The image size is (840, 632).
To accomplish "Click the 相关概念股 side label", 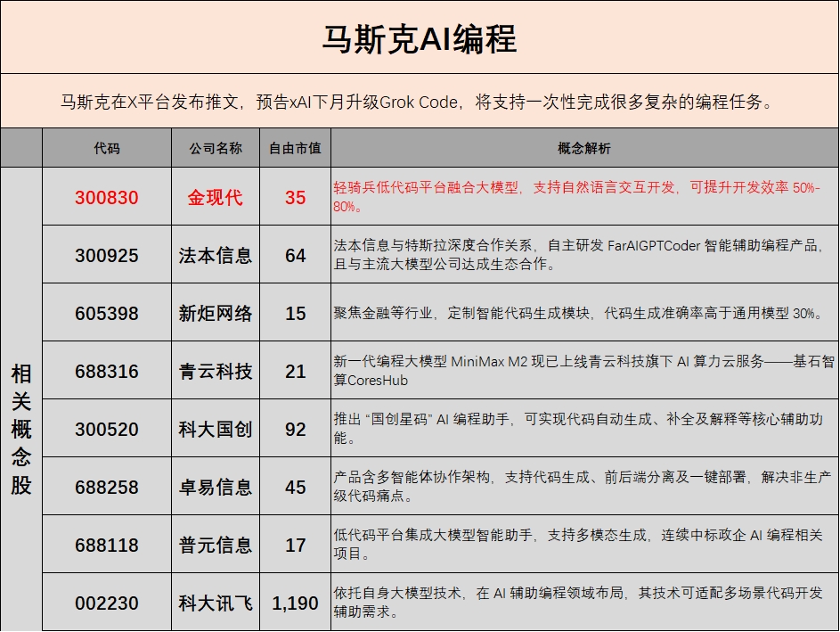I will coord(21,430).
